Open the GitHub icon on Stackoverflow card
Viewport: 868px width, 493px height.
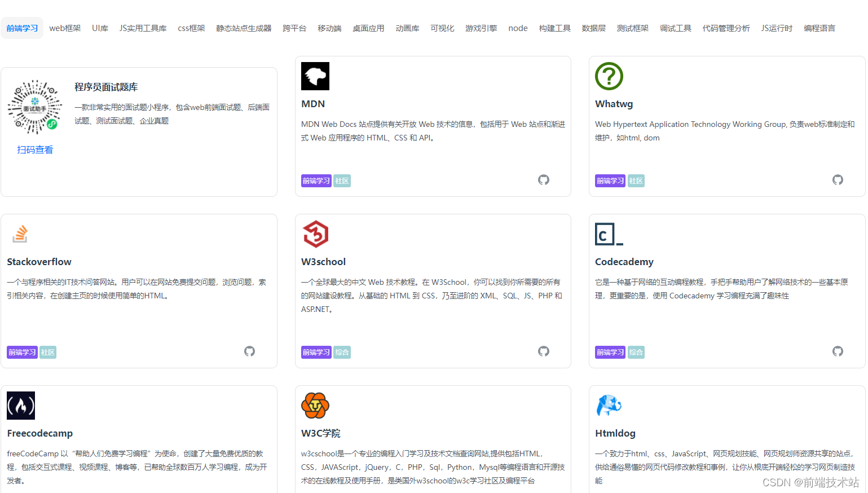pos(250,351)
